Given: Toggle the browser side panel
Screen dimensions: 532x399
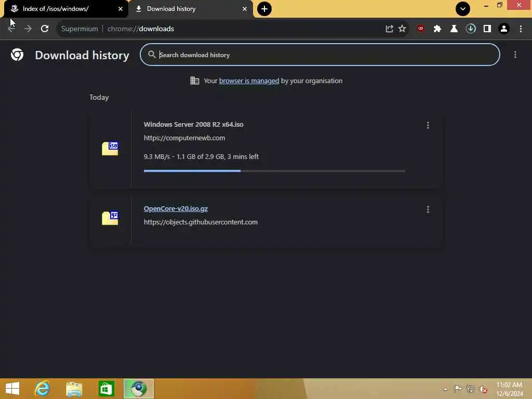Looking at the screenshot, I should tap(487, 29).
